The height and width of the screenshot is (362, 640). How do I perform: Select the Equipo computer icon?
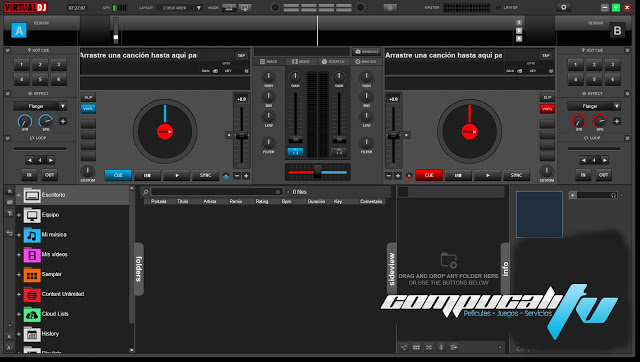[32, 215]
